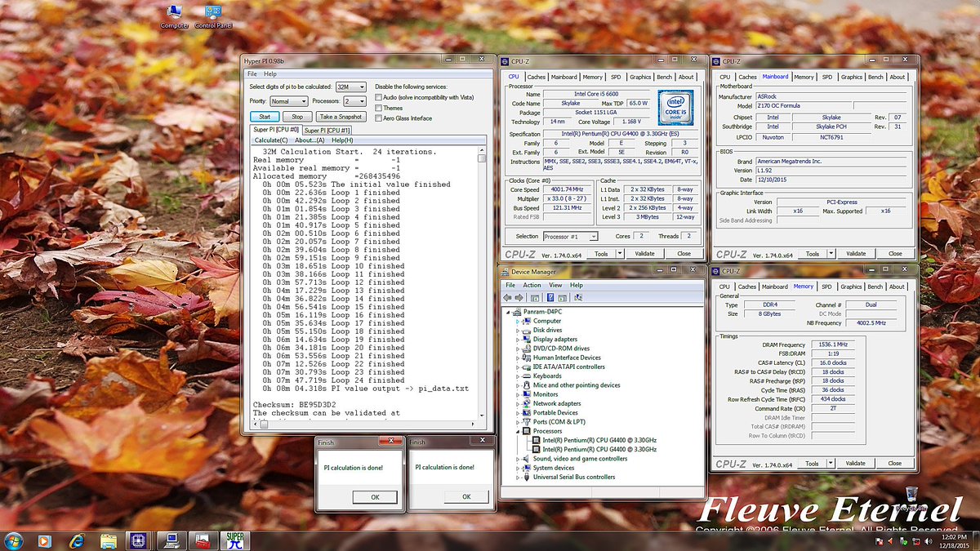The width and height of the screenshot is (980, 551).
Task: Open the digits of pi 32M dropdown
Action: (352, 87)
